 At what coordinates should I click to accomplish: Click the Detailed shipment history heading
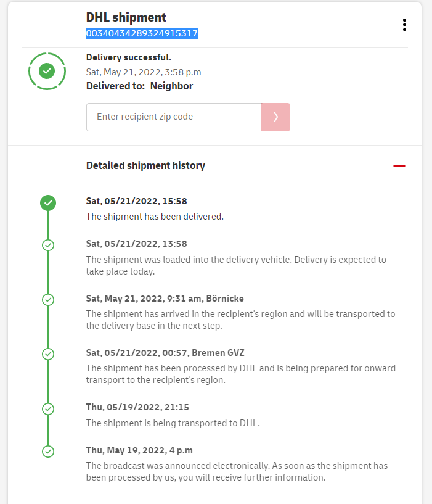(x=145, y=165)
